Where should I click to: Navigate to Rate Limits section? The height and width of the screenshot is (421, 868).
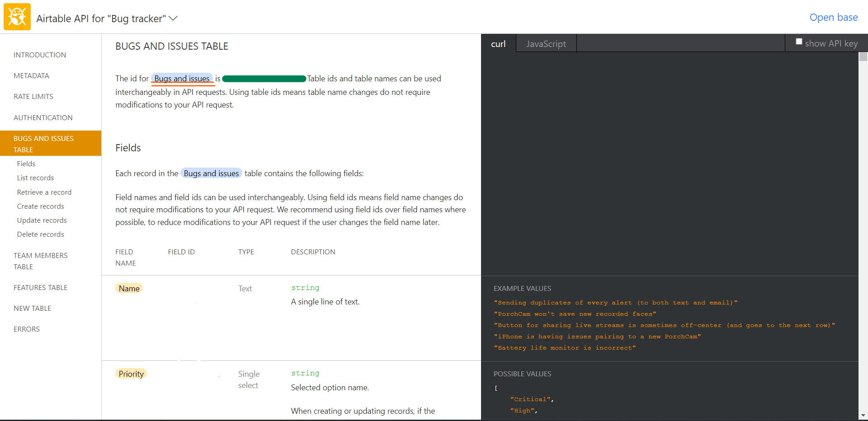(33, 96)
